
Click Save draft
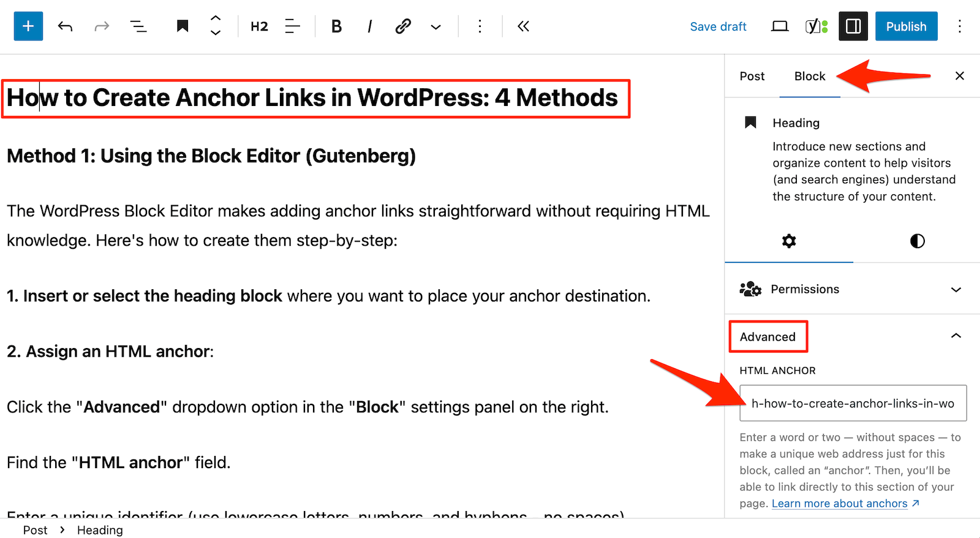coord(718,26)
